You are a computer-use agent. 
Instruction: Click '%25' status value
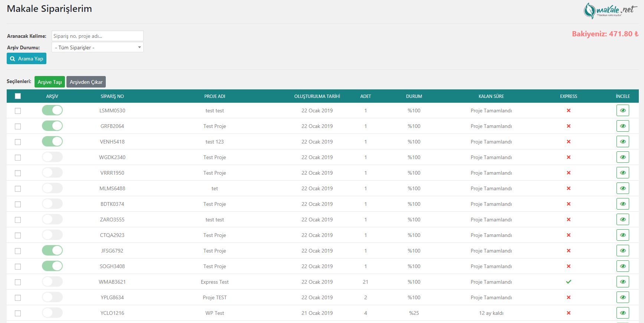point(414,313)
